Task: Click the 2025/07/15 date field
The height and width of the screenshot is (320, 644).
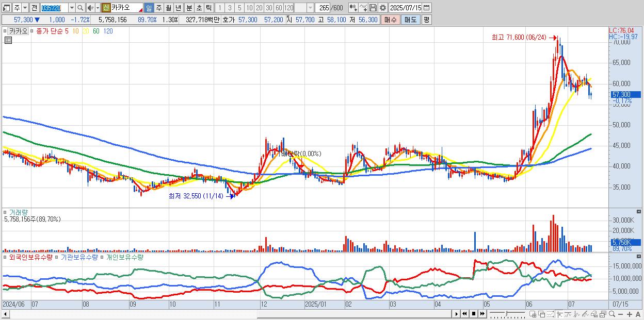Action: click(405, 8)
